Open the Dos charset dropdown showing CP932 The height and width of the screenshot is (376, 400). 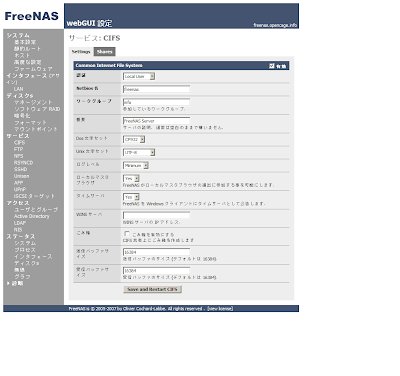(x=134, y=139)
